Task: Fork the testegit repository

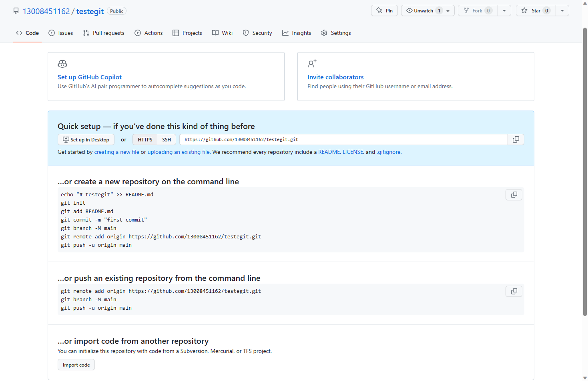Action: [478, 11]
